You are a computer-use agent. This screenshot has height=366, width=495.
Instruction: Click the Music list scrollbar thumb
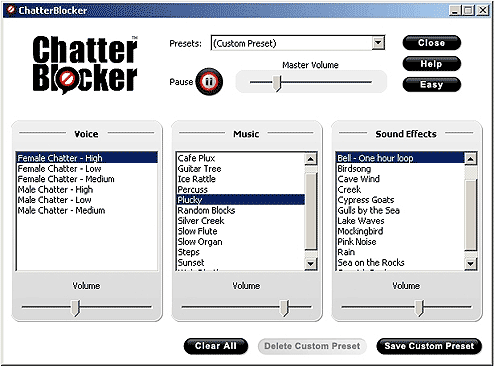click(x=311, y=211)
